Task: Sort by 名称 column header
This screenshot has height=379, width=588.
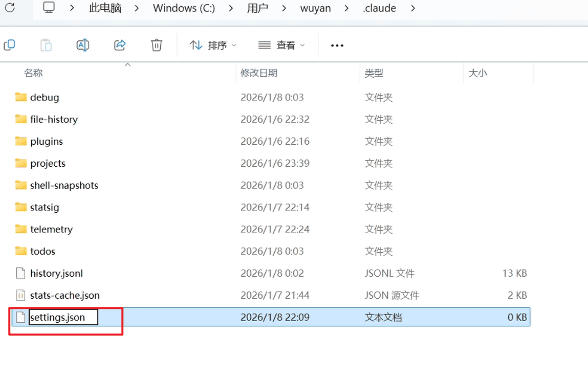Action: click(33, 73)
